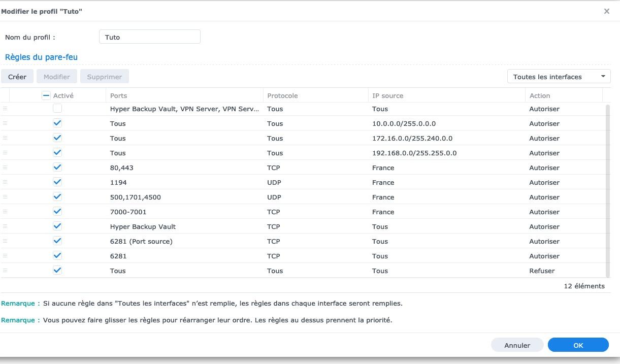Viewport: 620px width, 364px height.
Task: Toggle the header Activé select-all checkbox
Action: click(x=46, y=95)
